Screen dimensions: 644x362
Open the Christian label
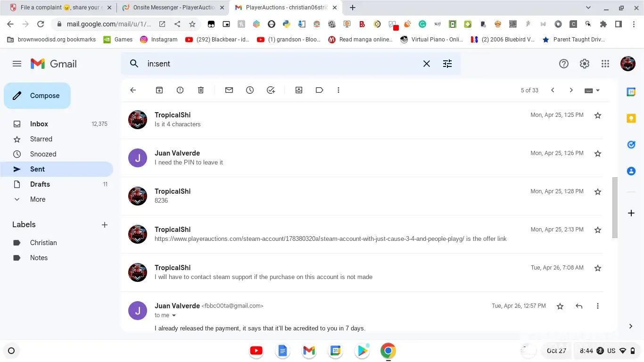point(57,243)
